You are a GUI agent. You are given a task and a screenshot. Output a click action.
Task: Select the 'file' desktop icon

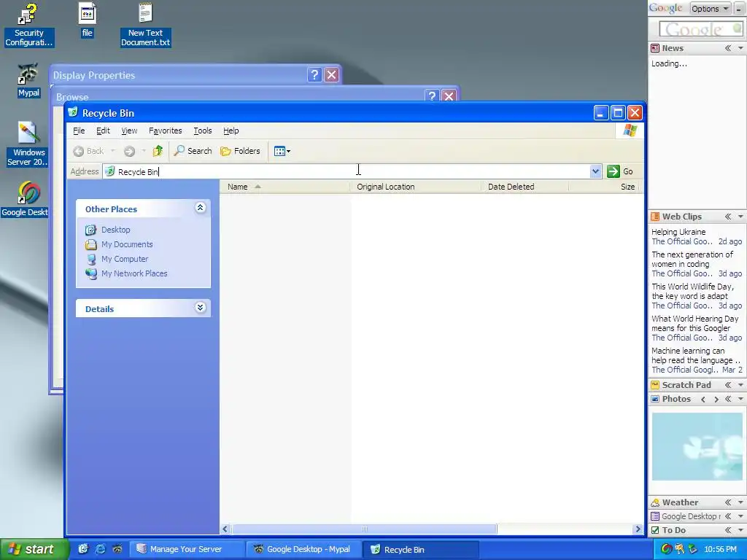point(88,20)
